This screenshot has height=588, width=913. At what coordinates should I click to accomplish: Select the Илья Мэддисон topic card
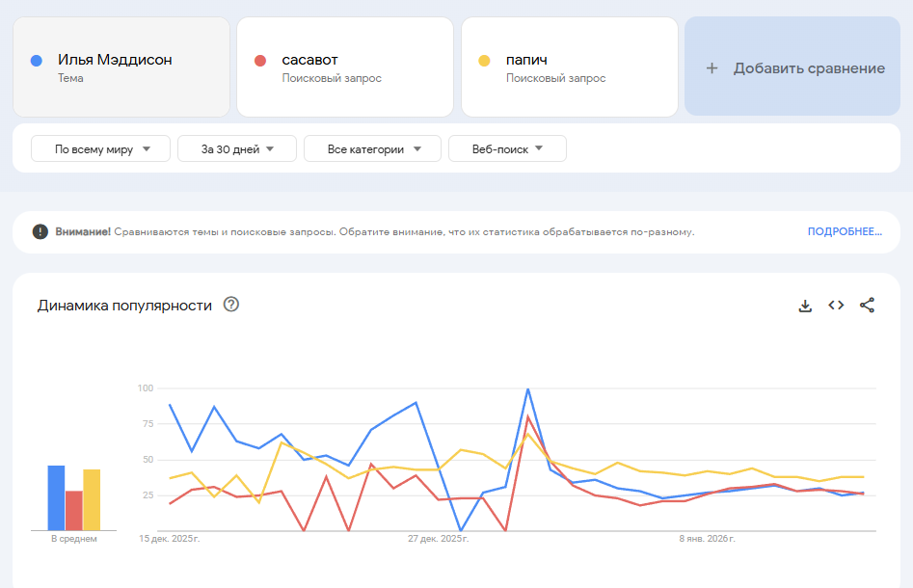pos(121,67)
